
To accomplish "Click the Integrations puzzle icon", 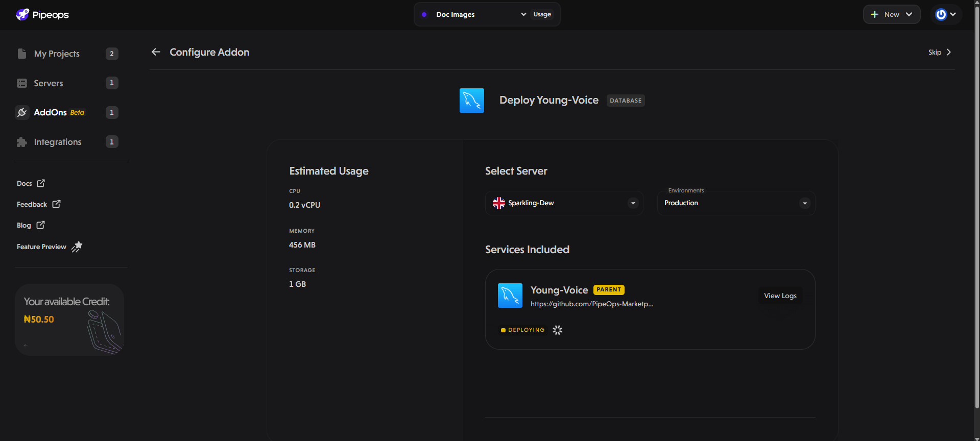I will [22, 142].
